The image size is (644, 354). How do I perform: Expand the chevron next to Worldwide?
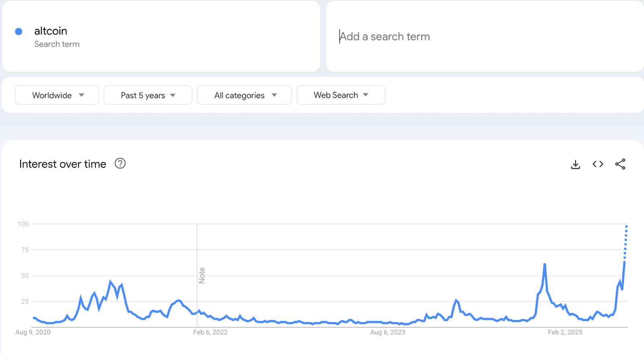click(x=81, y=95)
